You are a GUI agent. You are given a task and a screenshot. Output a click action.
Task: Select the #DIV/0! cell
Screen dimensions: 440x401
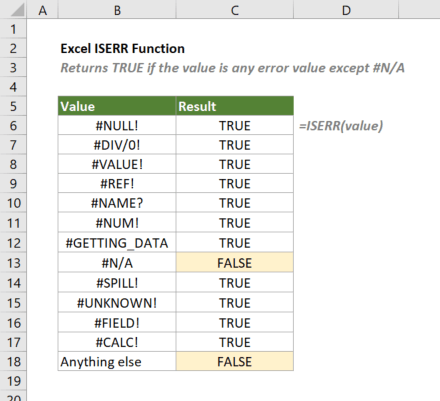[x=117, y=145]
